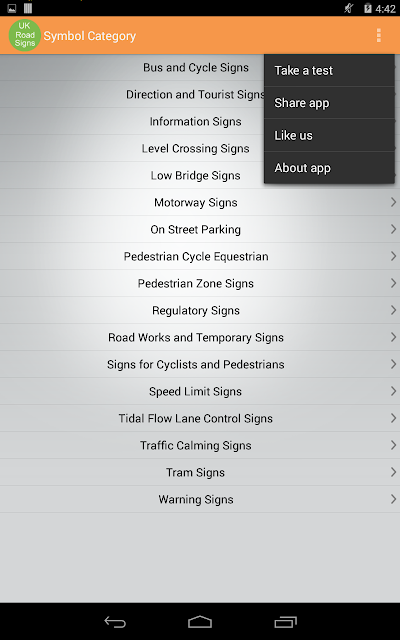Expand Speed Limit Signs using its chevron
The height and width of the screenshot is (640, 400).
click(x=393, y=391)
